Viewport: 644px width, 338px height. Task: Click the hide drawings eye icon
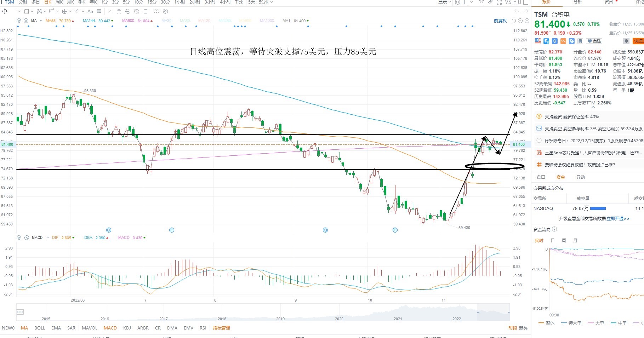tap(137, 11)
